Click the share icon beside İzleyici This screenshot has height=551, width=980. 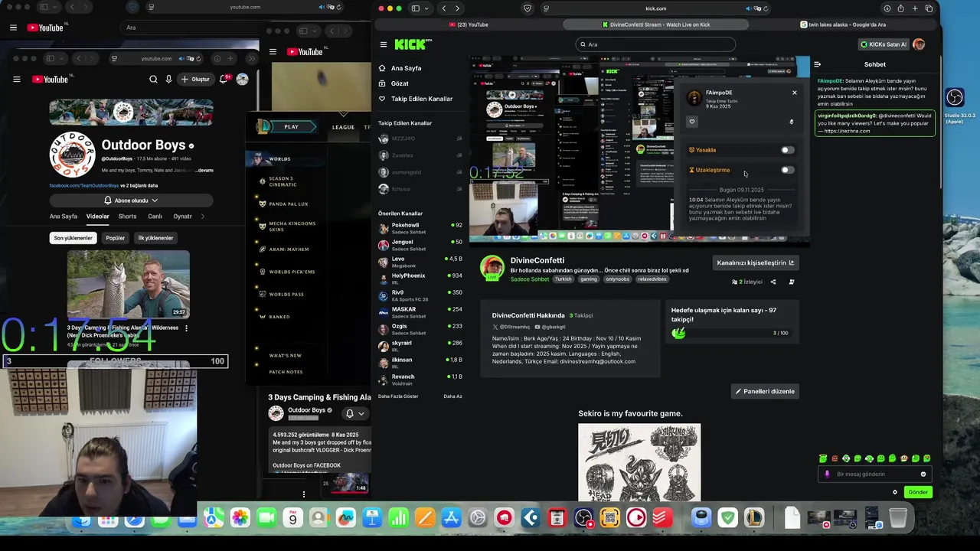[773, 282]
